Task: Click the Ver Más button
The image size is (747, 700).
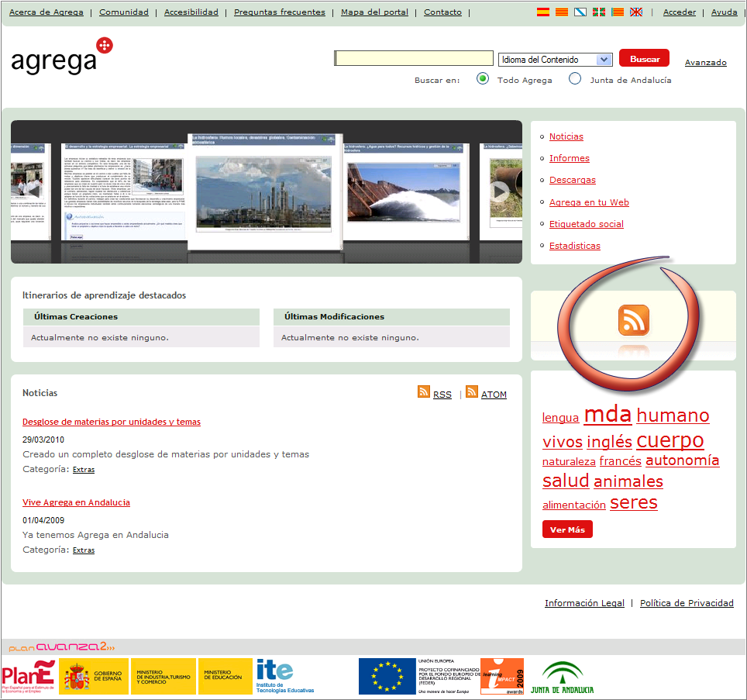Action: [x=567, y=529]
